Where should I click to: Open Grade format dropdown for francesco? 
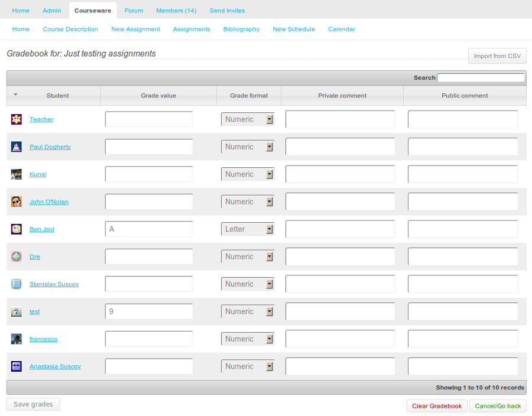pos(248,339)
